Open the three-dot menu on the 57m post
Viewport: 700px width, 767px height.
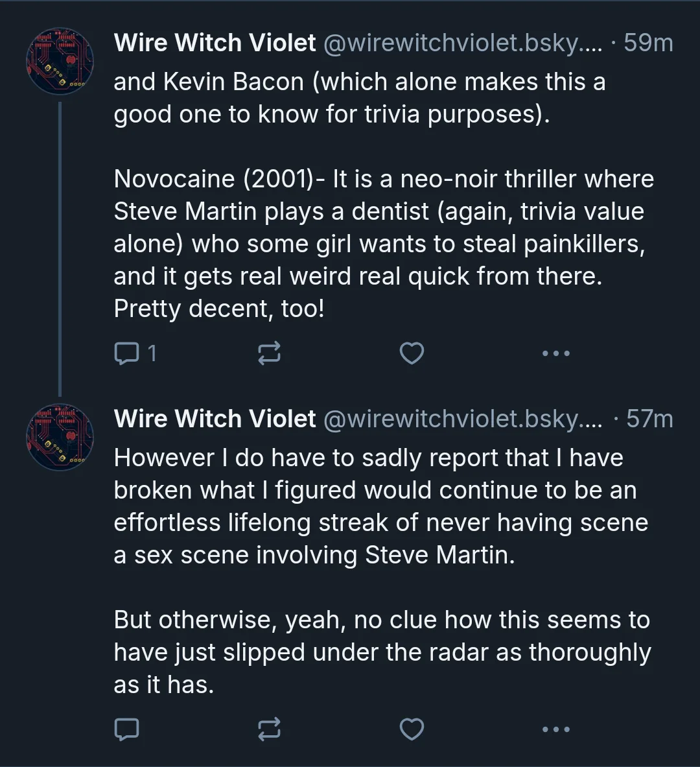[x=556, y=729]
